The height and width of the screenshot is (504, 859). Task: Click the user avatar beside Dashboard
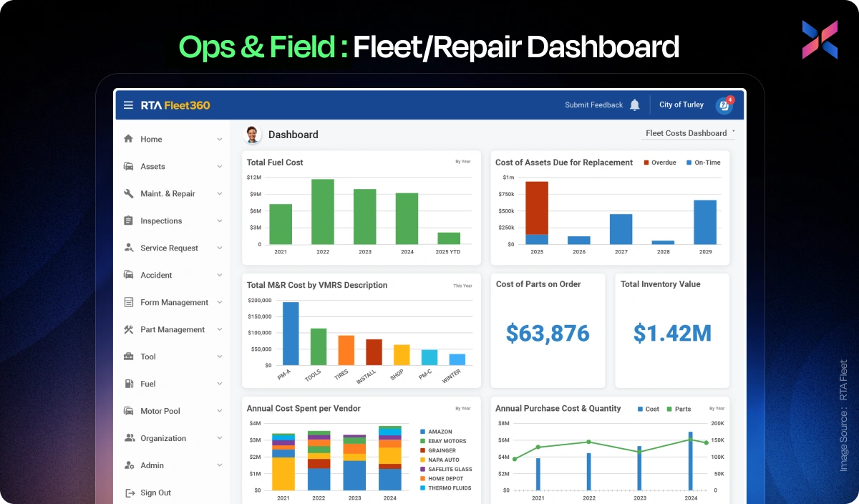pos(252,134)
